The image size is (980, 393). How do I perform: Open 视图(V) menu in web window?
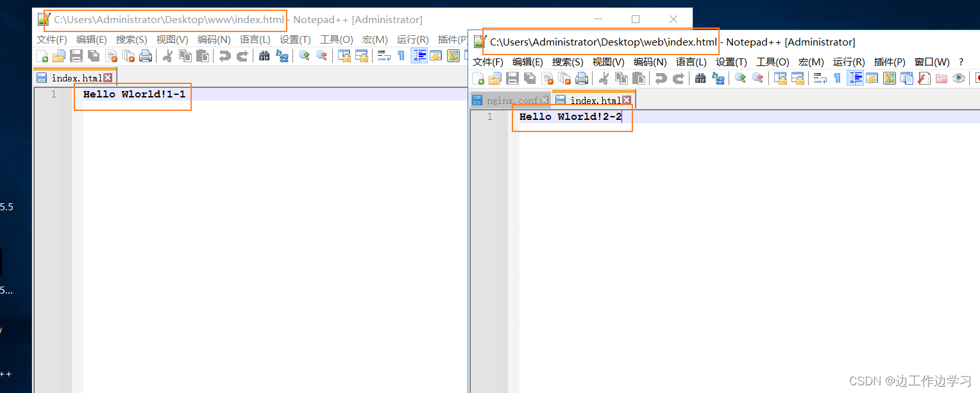pos(608,62)
